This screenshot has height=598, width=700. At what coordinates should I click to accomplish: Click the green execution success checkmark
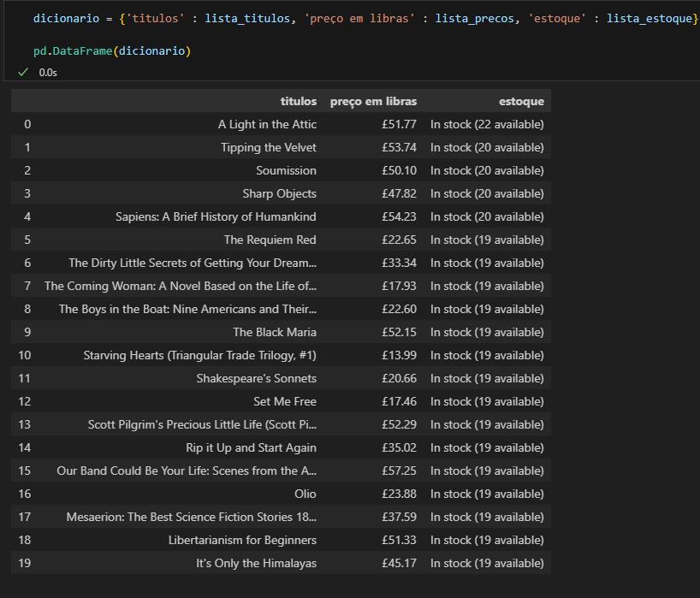pos(23,73)
